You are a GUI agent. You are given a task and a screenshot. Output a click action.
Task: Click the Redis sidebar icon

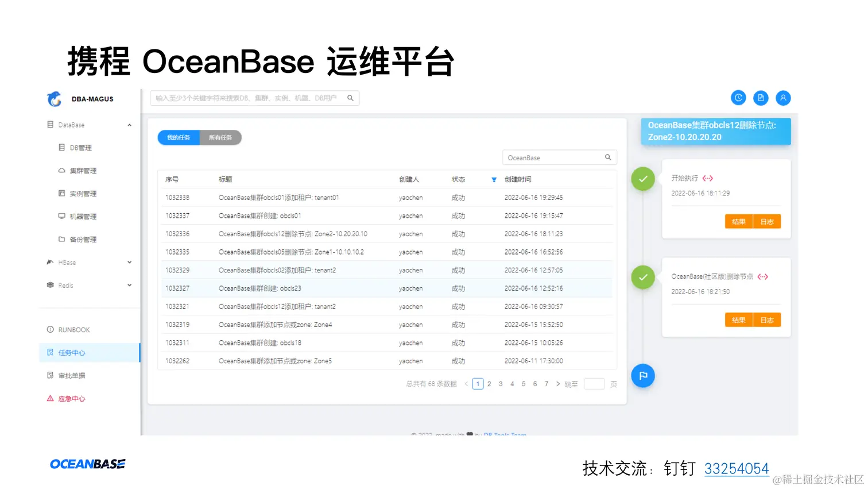51,285
